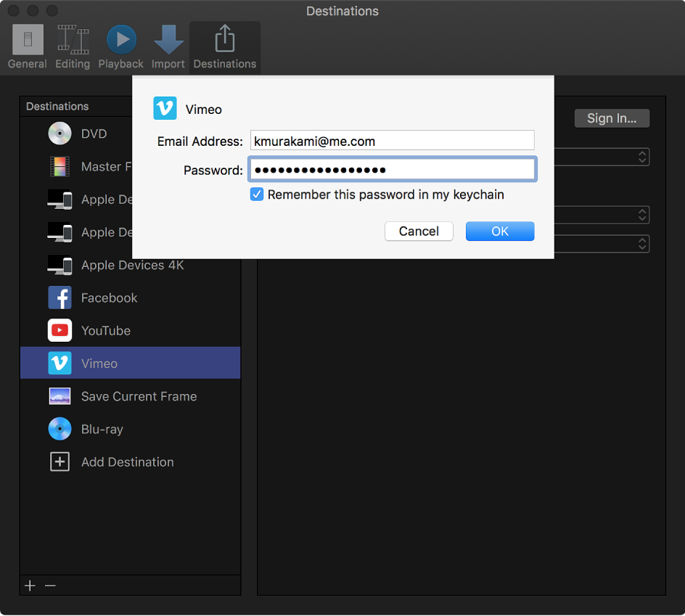Select the Vimeo destination row
The height and width of the screenshot is (616, 685).
[x=130, y=363]
